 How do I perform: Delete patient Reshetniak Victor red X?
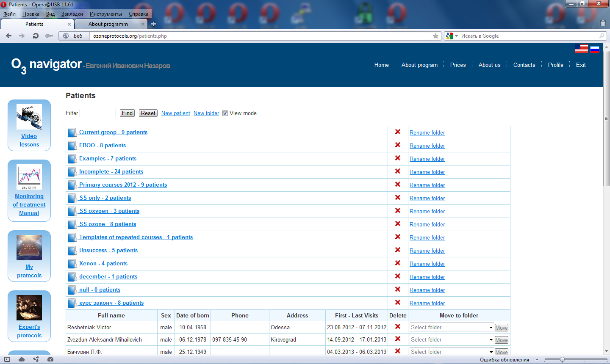(398, 327)
